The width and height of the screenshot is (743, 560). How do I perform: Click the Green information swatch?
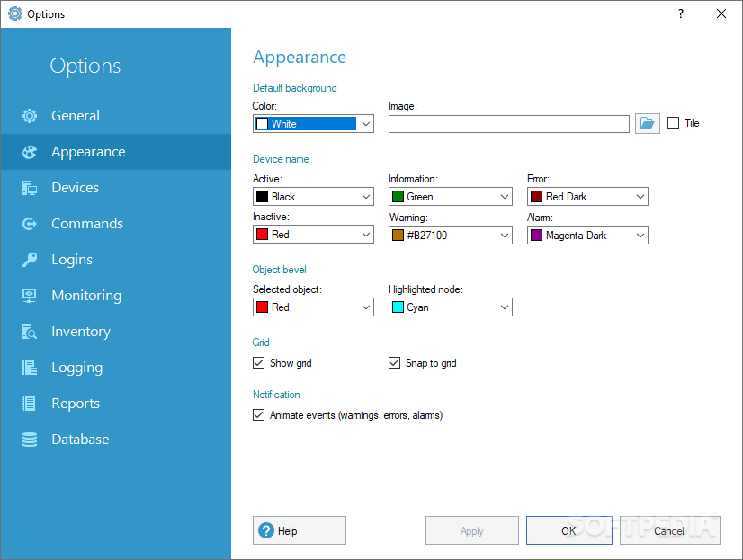click(x=398, y=197)
